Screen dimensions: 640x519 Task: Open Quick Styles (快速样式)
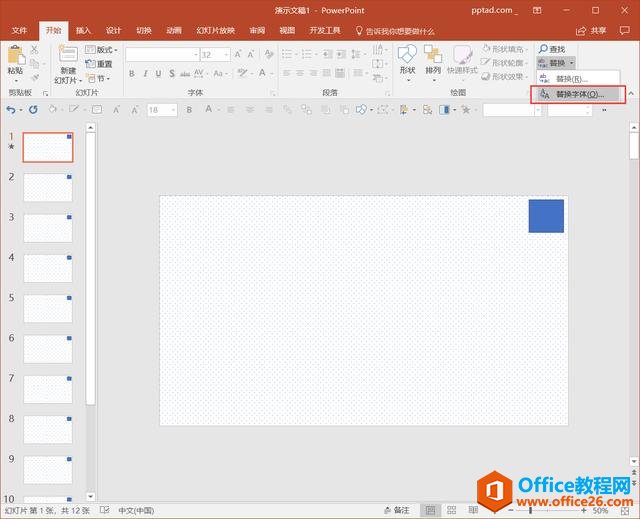pos(462,59)
